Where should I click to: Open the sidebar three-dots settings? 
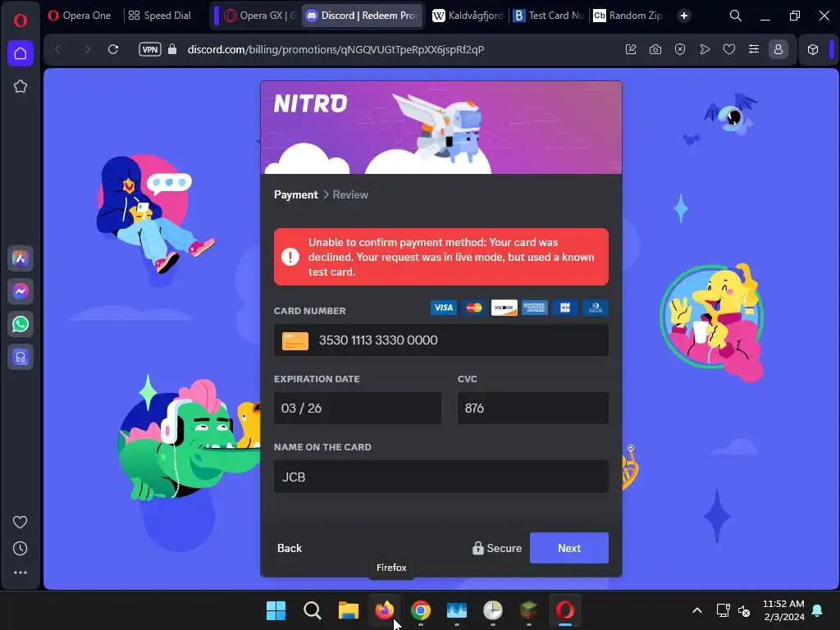click(21, 573)
